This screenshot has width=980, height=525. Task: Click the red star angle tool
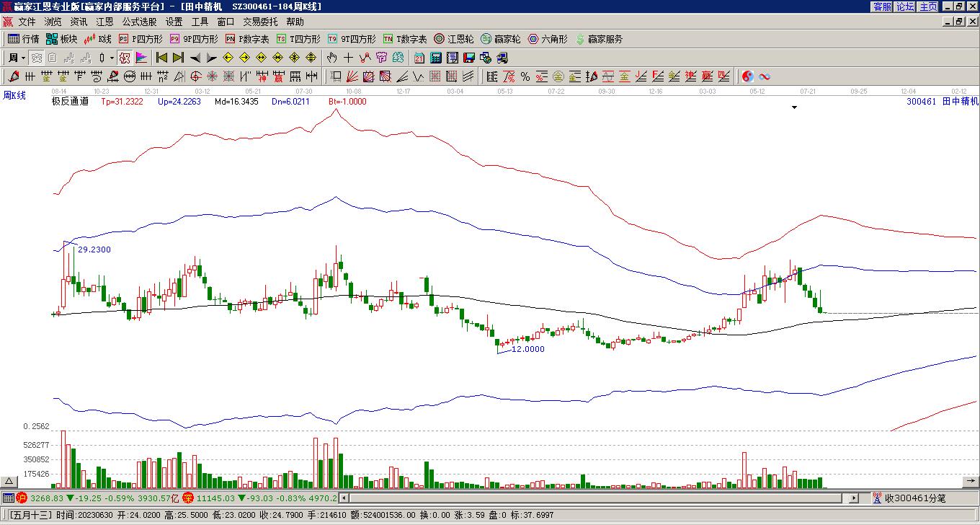(212, 76)
